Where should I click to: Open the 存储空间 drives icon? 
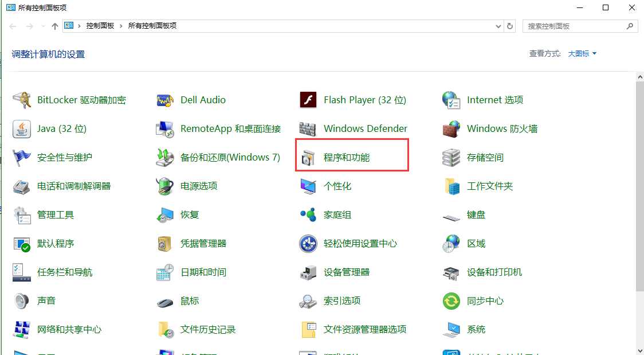click(451, 157)
